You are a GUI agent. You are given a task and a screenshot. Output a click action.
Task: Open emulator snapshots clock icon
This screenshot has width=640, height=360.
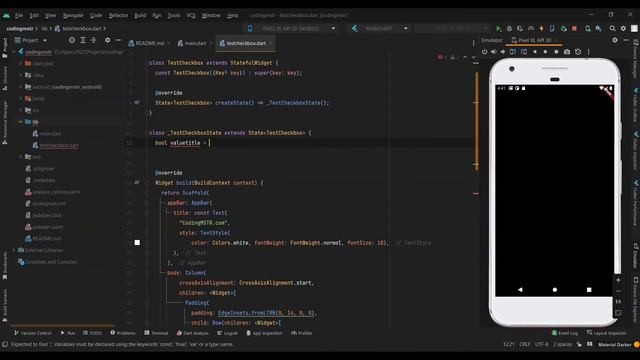click(x=578, y=52)
